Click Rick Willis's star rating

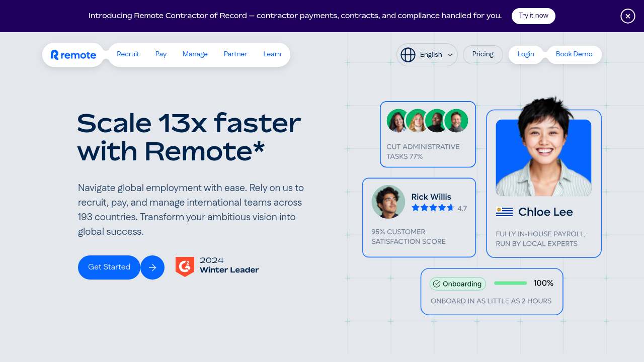433,208
